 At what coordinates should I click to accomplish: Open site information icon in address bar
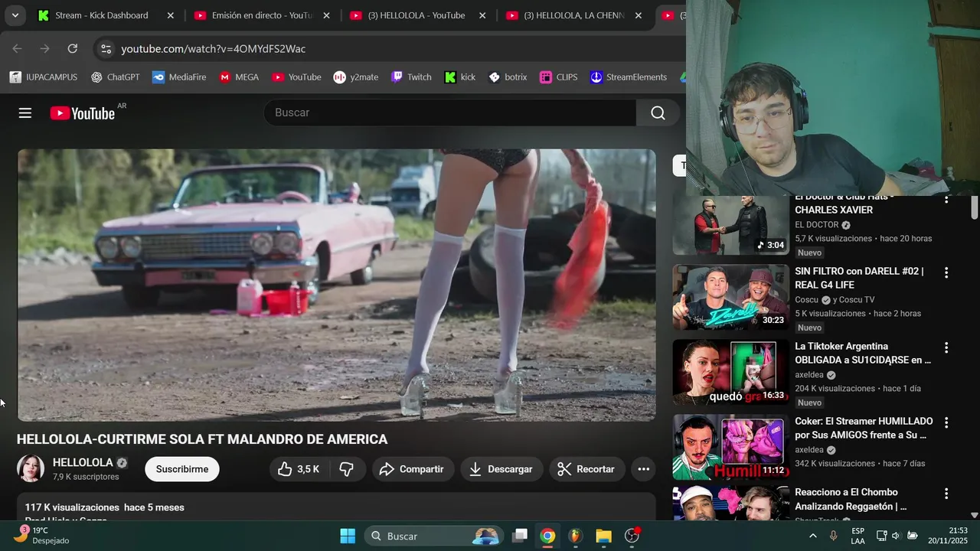pyautogui.click(x=106, y=48)
